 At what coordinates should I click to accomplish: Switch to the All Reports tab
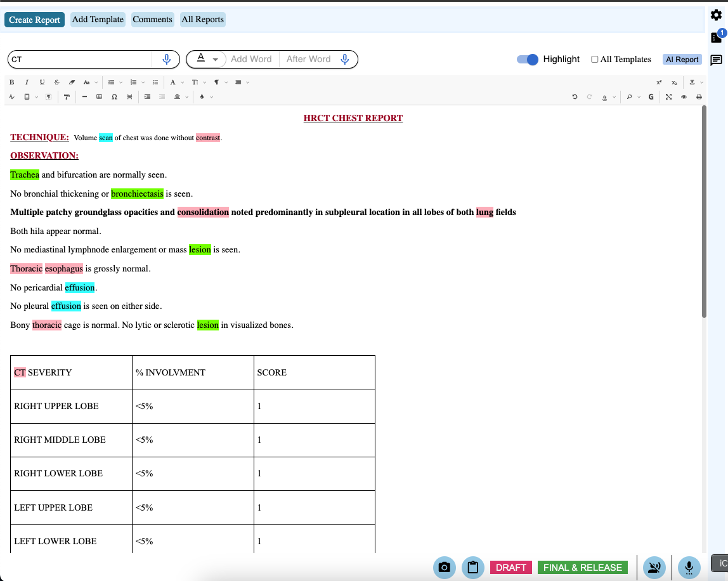(202, 19)
